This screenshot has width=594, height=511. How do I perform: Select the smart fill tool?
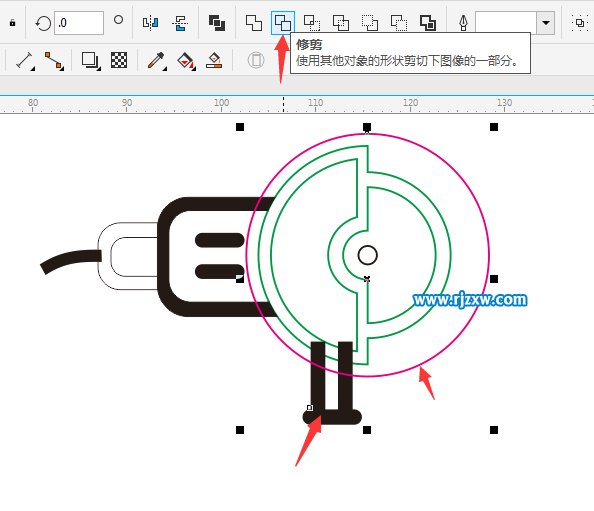point(214,60)
